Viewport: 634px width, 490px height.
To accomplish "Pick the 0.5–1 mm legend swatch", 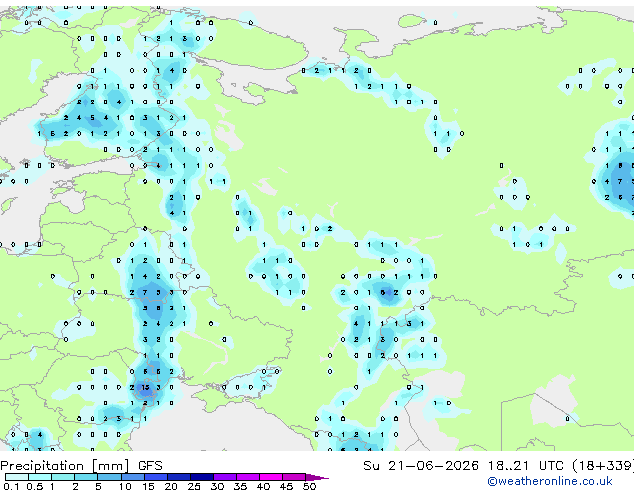I will click(x=40, y=477).
